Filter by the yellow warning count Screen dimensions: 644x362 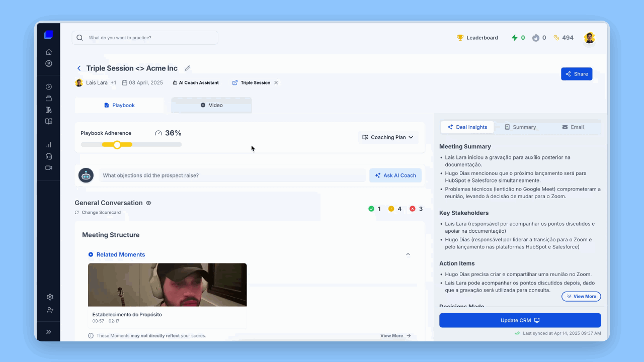click(395, 209)
